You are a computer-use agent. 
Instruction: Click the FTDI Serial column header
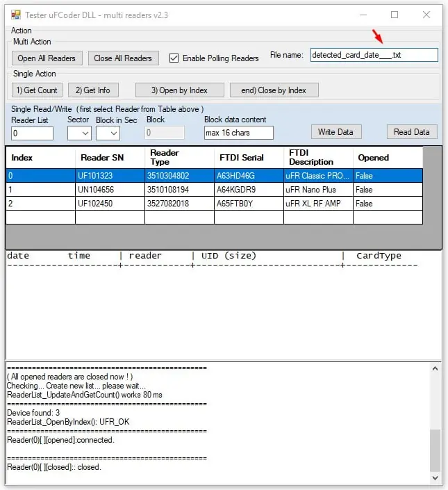pos(249,158)
